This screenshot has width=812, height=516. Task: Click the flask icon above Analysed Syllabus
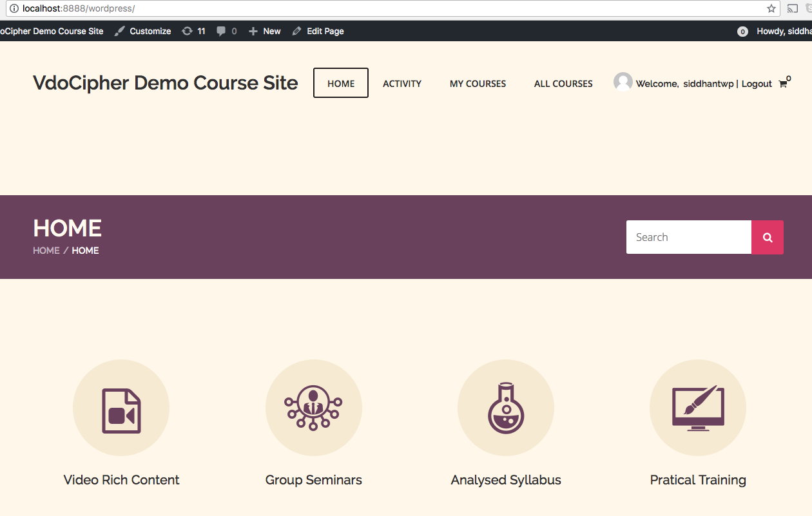(506, 408)
